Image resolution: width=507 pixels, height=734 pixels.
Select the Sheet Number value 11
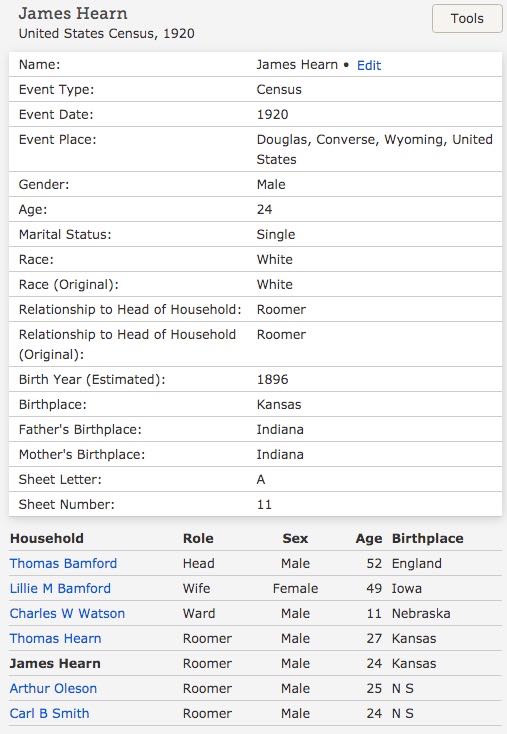pos(264,504)
